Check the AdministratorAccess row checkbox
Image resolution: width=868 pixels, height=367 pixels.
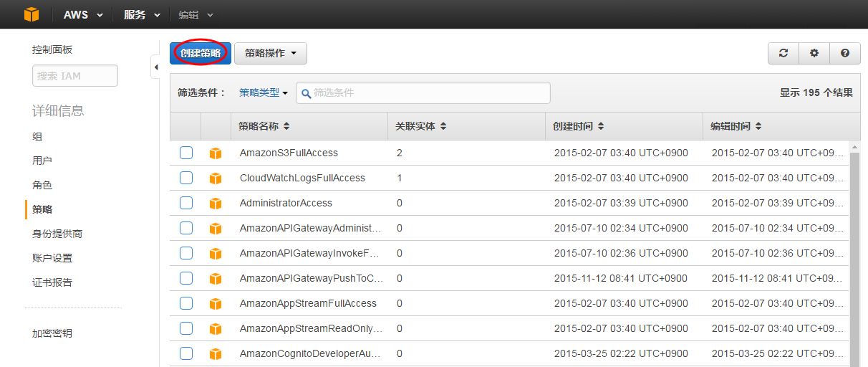[186, 203]
